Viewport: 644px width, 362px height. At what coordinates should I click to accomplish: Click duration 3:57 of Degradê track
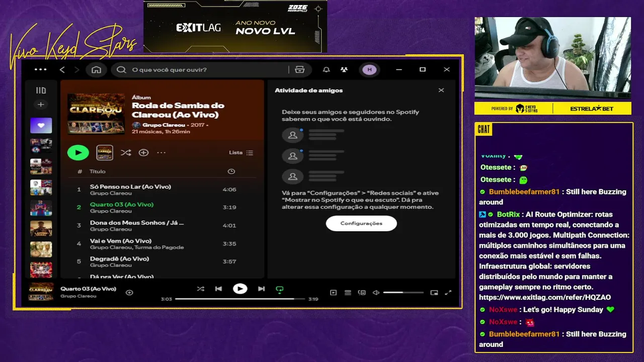pyautogui.click(x=229, y=261)
